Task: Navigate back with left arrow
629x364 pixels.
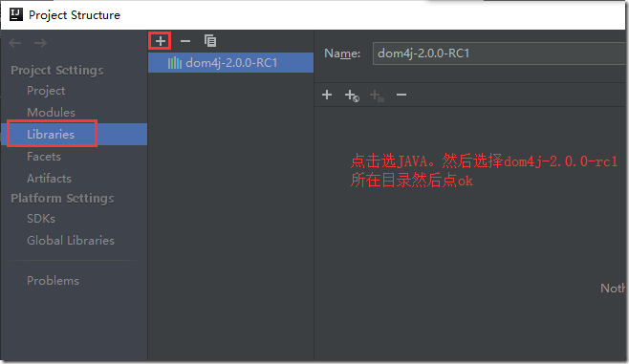Action: coord(15,43)
